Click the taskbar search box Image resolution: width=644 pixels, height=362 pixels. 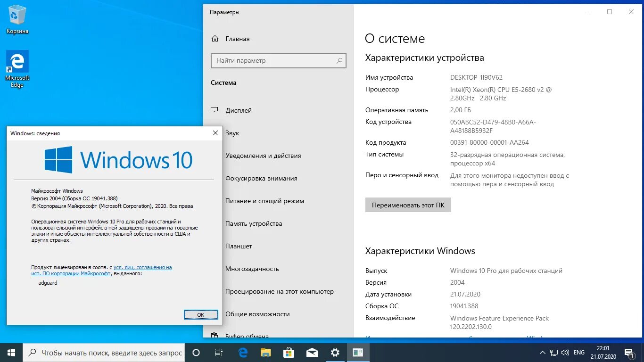(x=104, y=353)
